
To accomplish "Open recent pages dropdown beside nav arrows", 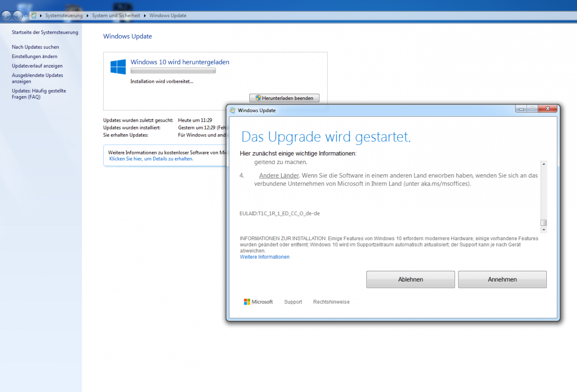I will [26, 16].
